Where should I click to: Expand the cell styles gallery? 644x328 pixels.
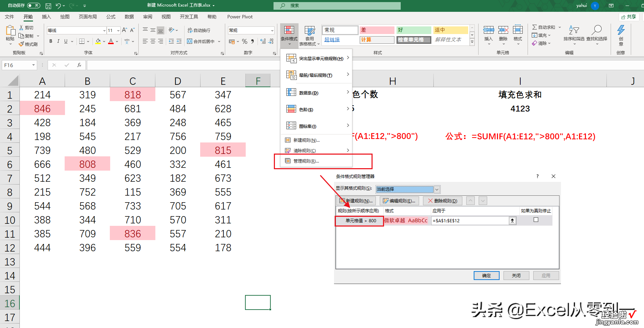point(472,42)
